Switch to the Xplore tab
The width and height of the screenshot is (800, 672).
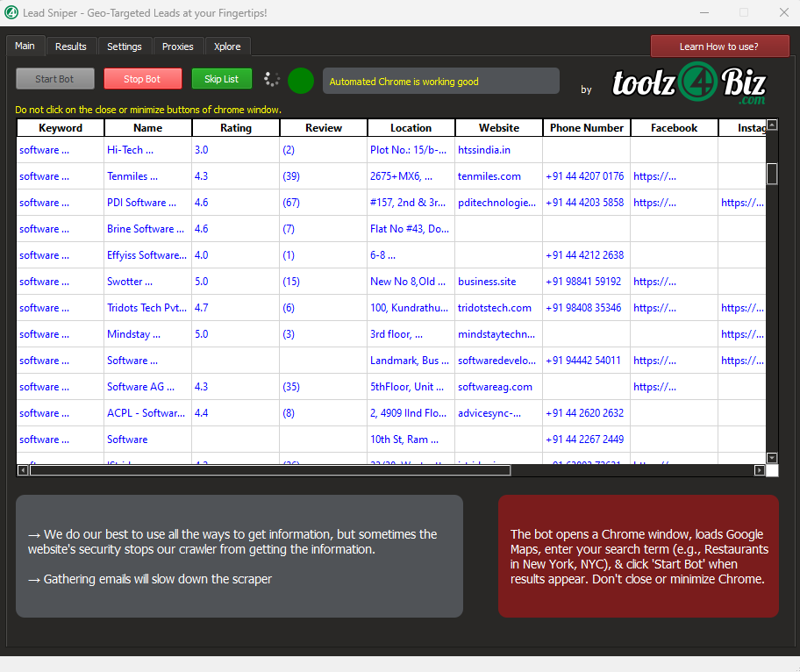pos(227,46)
